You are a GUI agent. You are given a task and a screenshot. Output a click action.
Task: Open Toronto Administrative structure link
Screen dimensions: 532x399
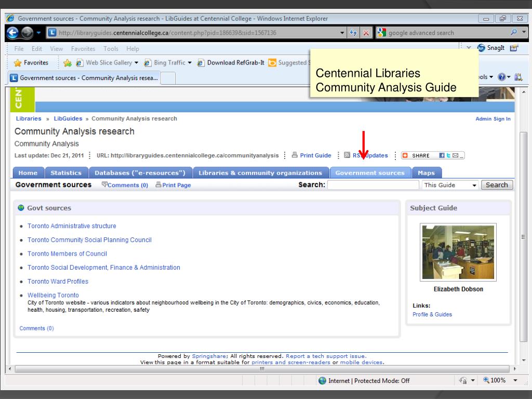72,226
